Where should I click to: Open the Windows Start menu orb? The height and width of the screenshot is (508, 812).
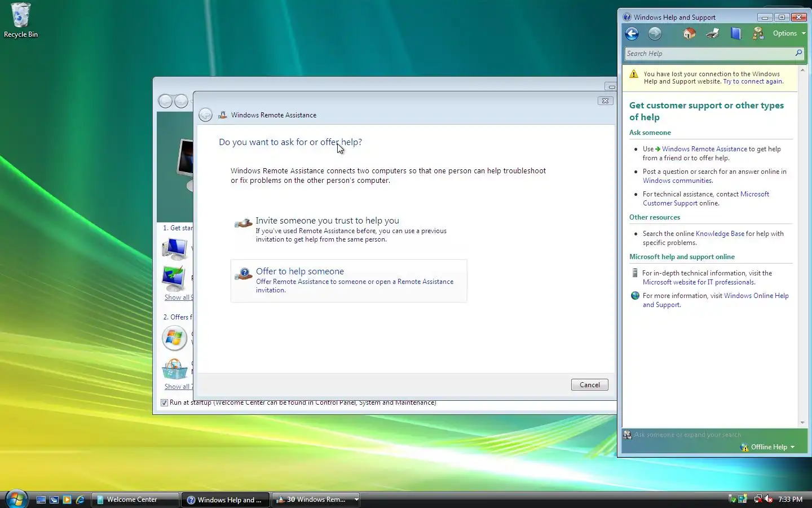16,499
